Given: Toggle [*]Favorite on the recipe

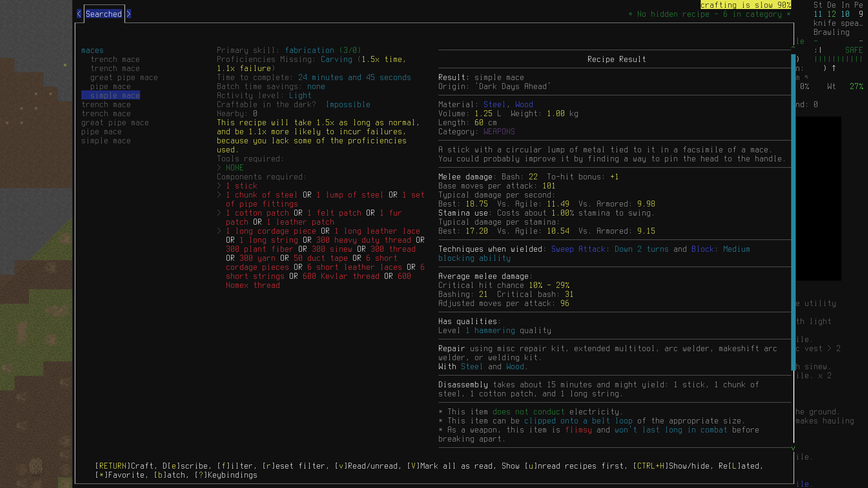Looking at the screenshot, I should pyautogui.click(x=120, y=475).
